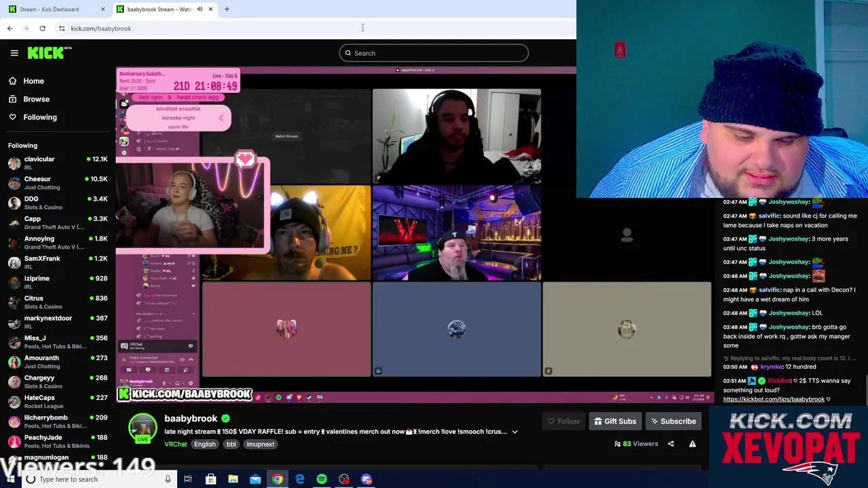Open the Kick hamburger sidebar menu
868x488 pixels.
point(14,53)
